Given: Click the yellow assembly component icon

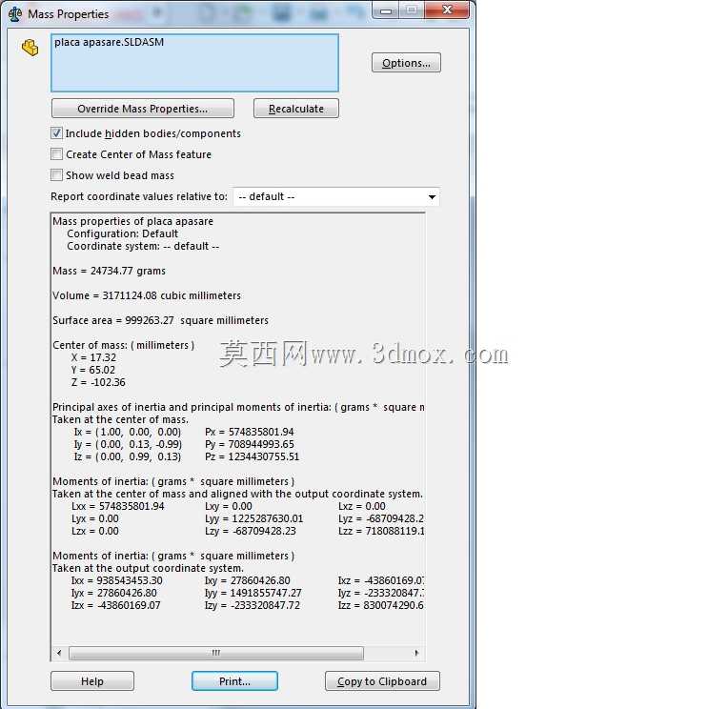Looking at the screenshot, I should click(30, 48).
